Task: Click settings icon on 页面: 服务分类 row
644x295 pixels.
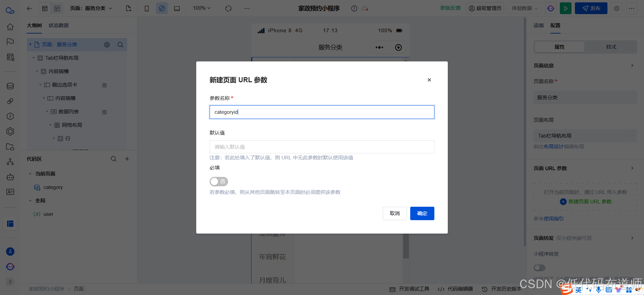Action: (107, 45)
